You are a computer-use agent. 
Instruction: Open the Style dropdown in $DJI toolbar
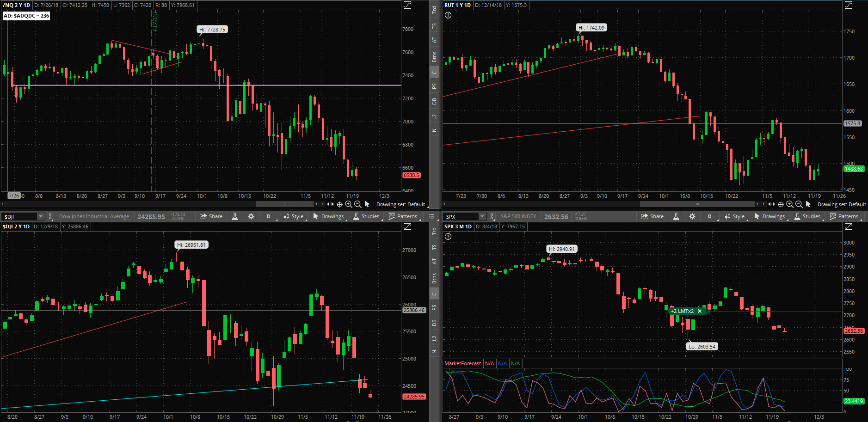294,216
